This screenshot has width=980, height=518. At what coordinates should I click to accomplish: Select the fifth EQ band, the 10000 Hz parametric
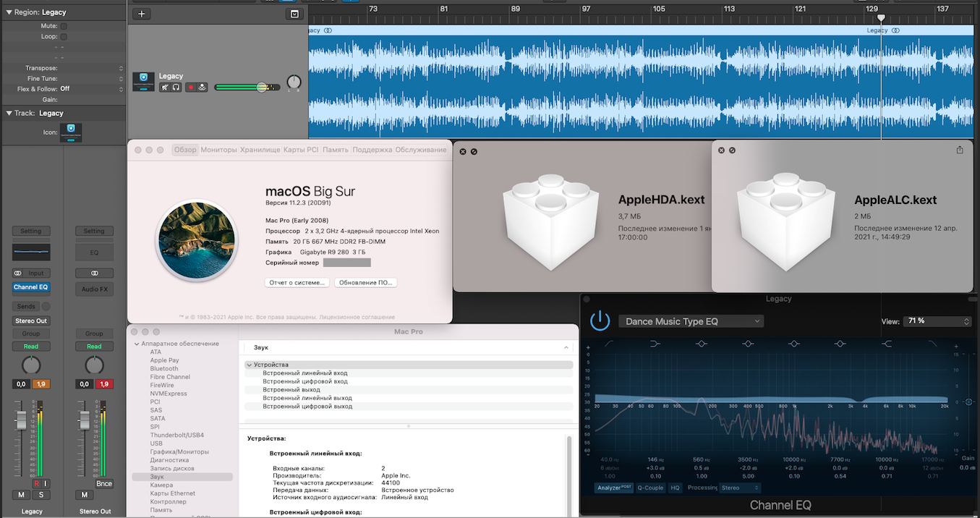click(793, 343)
